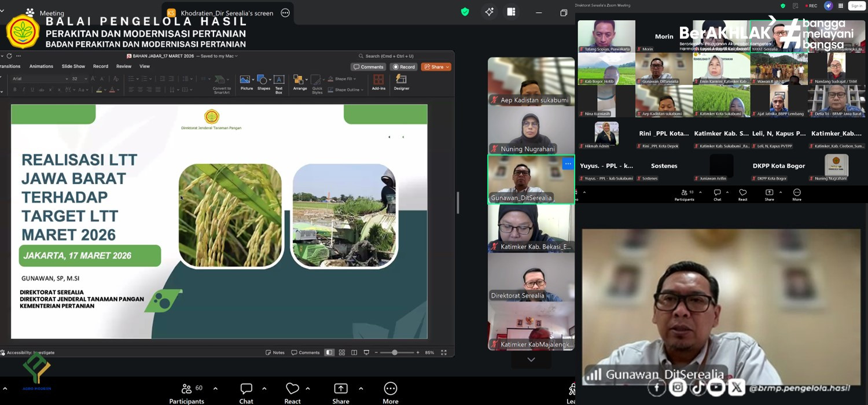Select the Shapes tool in the ribbon
The image size is (868, 405).
click(263, 82)
